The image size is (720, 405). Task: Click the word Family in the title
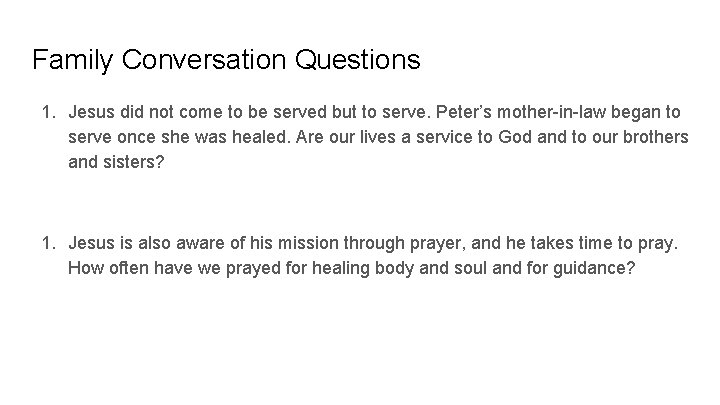(x=73, y=60)
